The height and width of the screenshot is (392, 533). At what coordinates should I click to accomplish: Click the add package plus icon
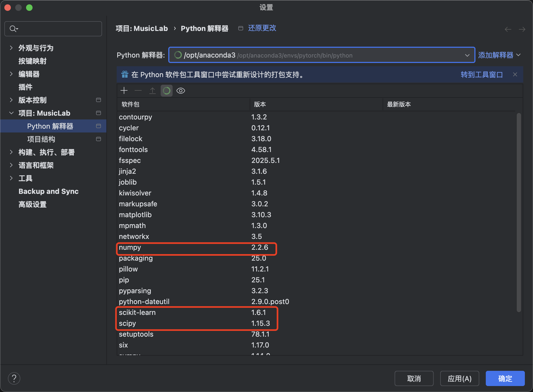[124, 91]
